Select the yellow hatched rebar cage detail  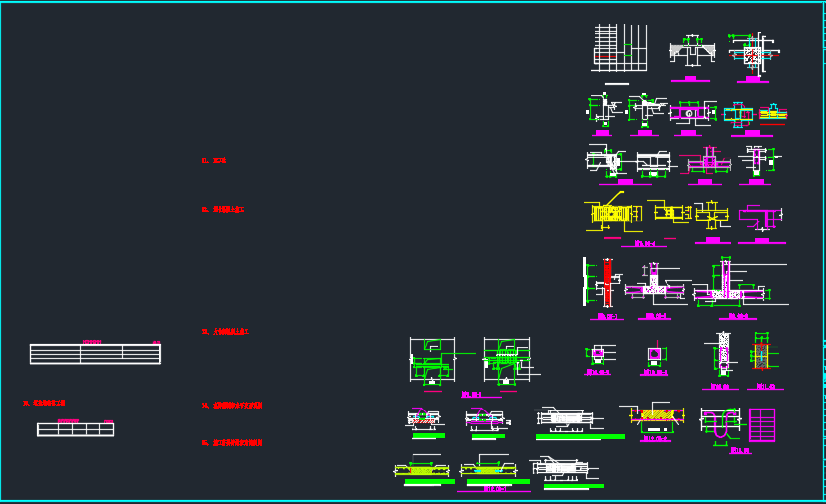[611, 214]
